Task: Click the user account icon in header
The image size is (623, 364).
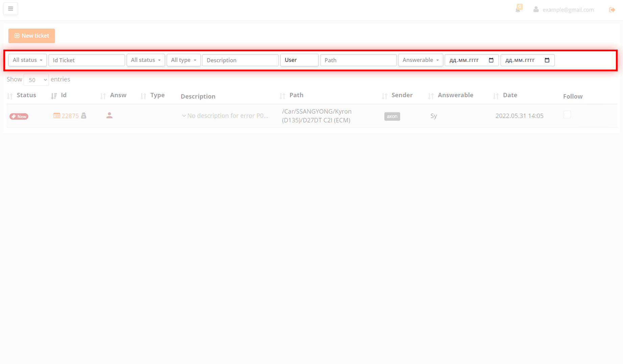Action: point(536,9)
